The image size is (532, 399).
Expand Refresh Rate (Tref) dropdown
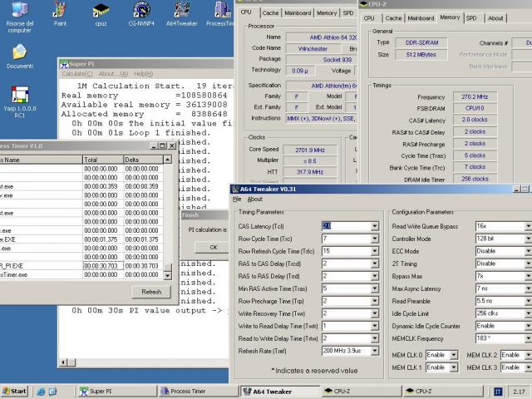point(375,351)
